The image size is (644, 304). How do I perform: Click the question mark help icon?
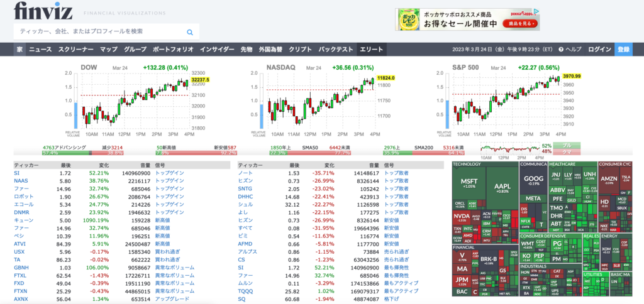coord(560,49)
